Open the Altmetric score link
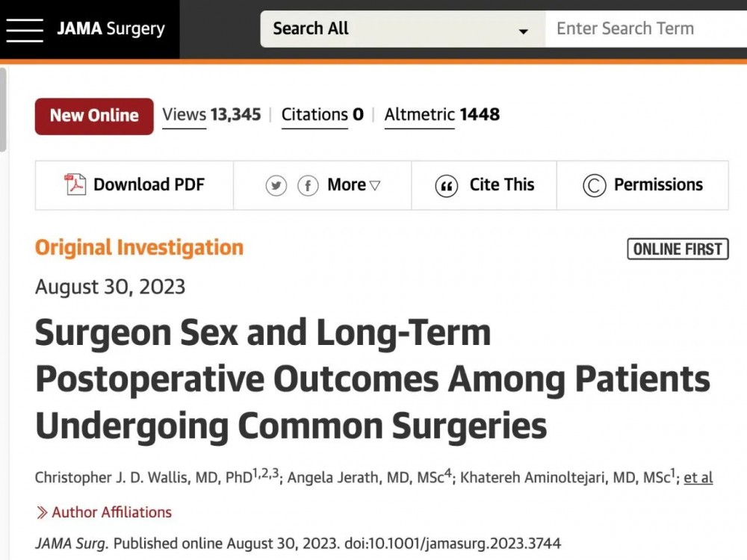This screenshot has width=747, height=560. (x=442, y=115)
